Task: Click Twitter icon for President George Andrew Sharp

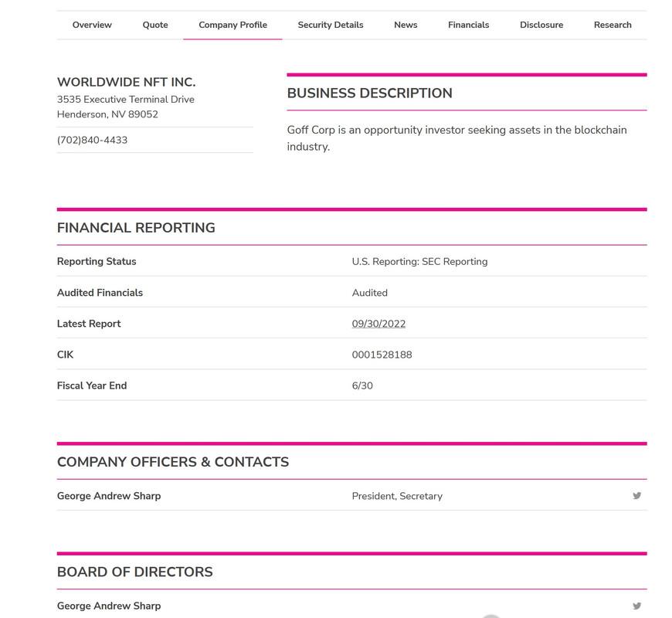Action: tap(637, 496)
